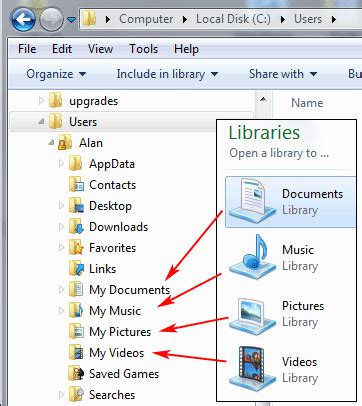Collapse the Alan folder node
The width and height of the screenshot is (362, 406).
(51, 143)
